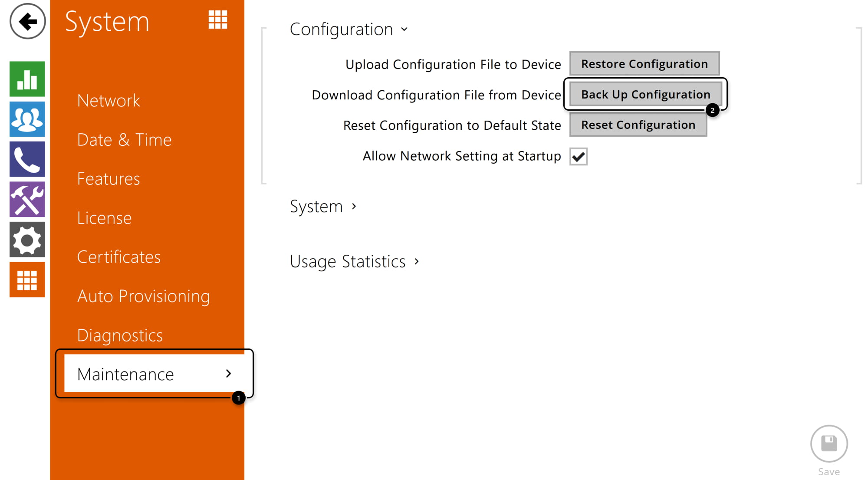Click the Restore Configuration button
Image resolution: width=868 pixels, height=480 pixels.
pos(644,64)
